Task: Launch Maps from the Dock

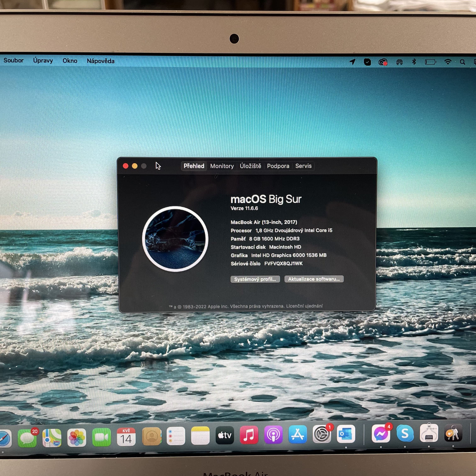Action: 52,438
